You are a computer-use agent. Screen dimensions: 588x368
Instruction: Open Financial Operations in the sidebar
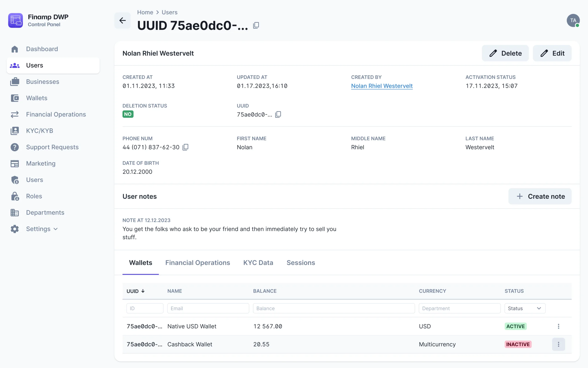pyautogui.click(x=56, y=114)
